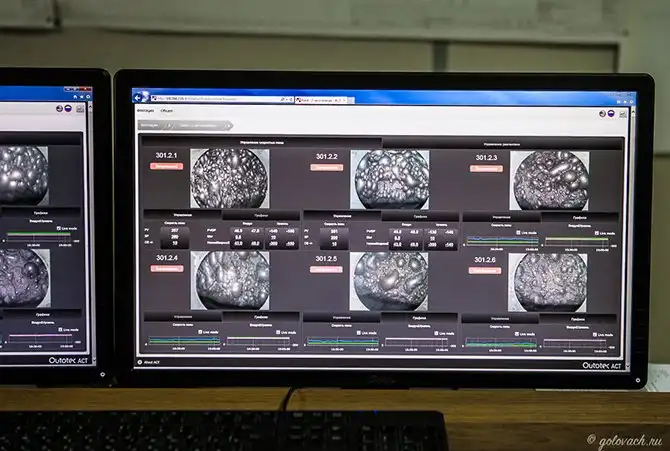Click the red status button under 301.2.4
Screen dimensions: 670x451
coord(167,268)
